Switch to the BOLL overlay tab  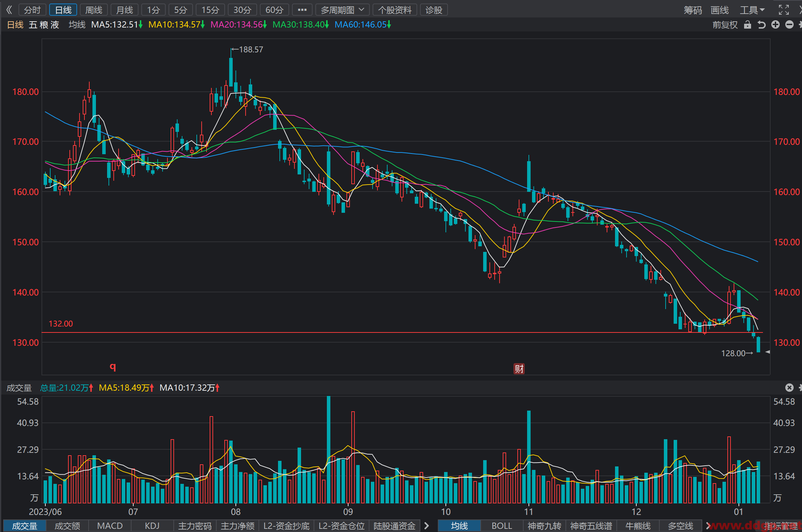point(502,526)
